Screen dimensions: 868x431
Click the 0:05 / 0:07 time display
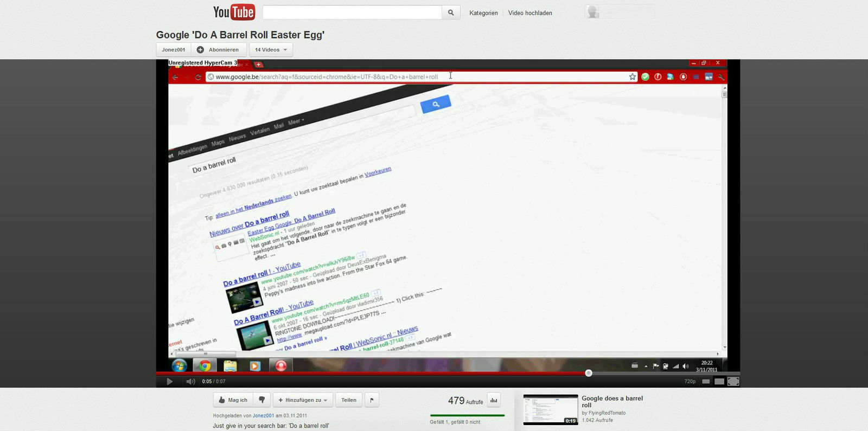pyautogui.click(x=213, y=382)
